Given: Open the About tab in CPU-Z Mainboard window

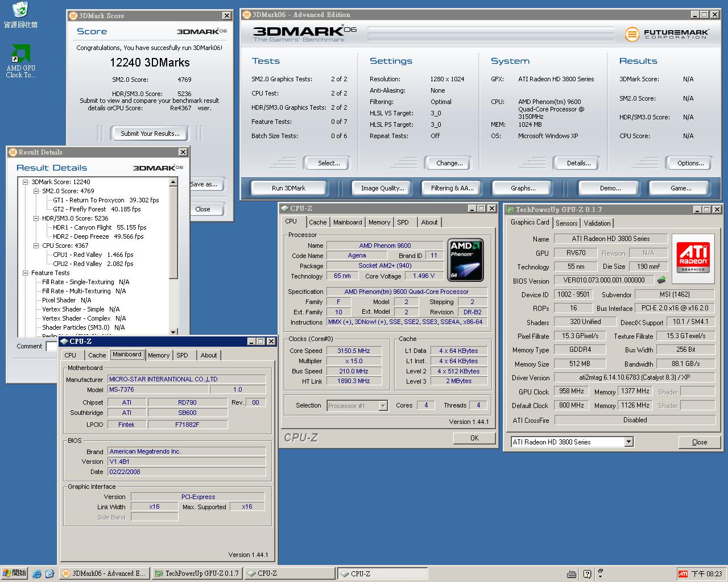Looking at the screenshot, I should 209,355.
